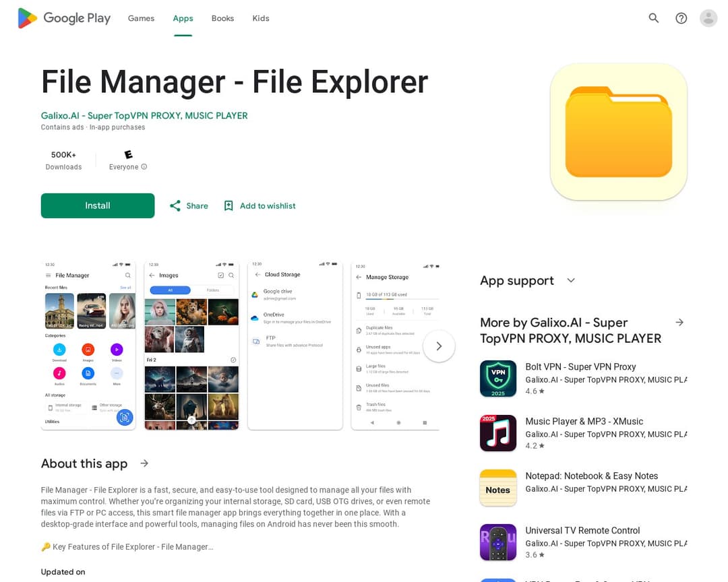Open the content rating info icon next to Everyone

point(144,166)
